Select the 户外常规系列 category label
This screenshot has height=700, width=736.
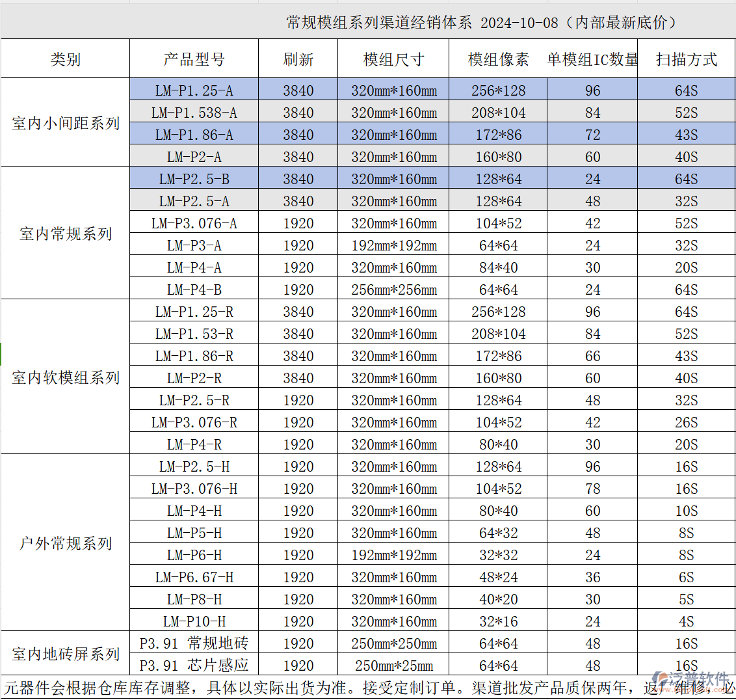[65, 543]
